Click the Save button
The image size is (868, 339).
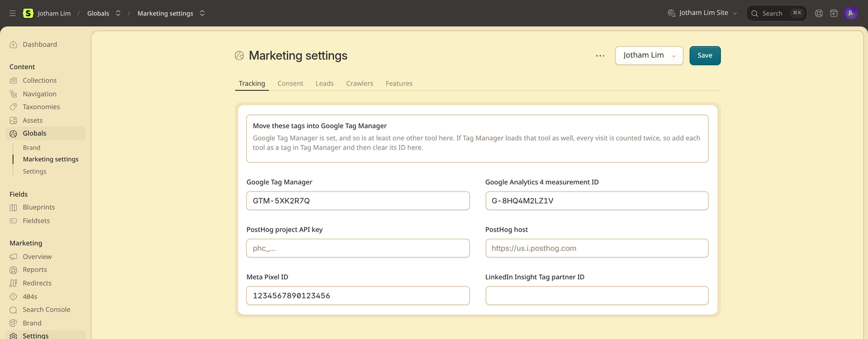(705, 55)
